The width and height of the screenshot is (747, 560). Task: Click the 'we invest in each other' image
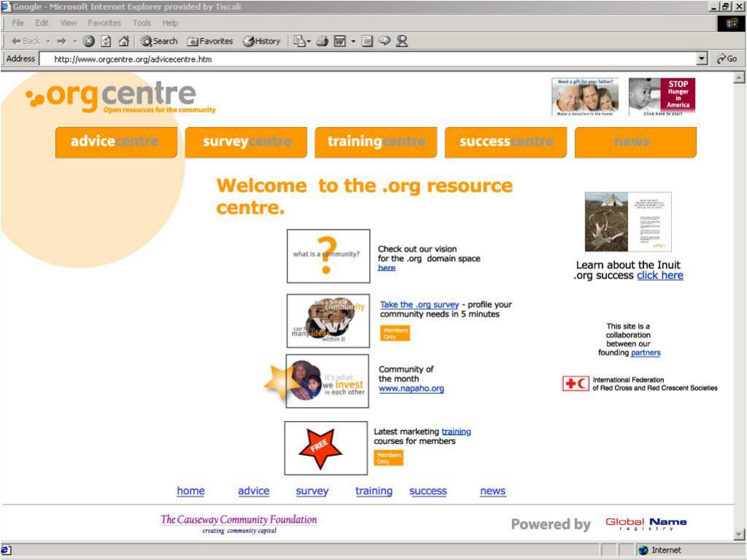[328, 381]
